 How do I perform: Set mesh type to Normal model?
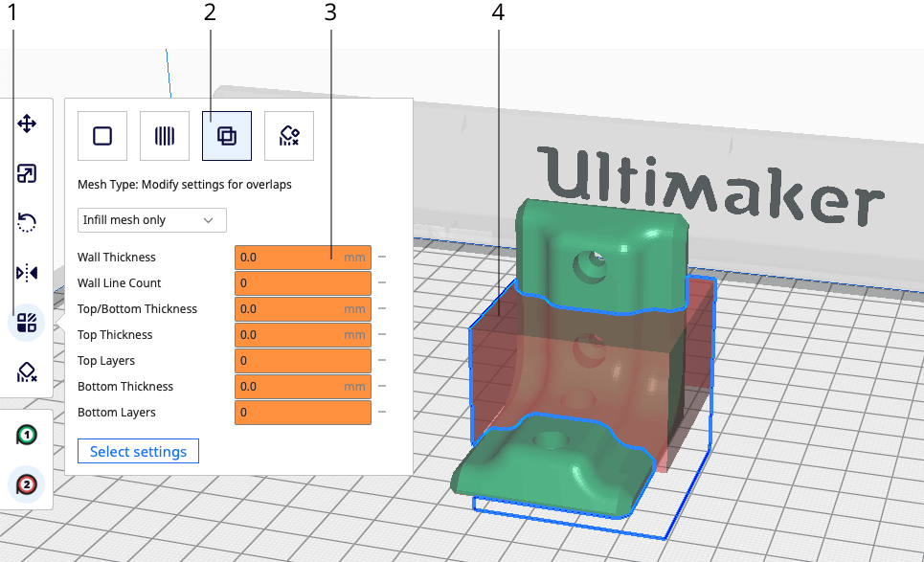101,135
